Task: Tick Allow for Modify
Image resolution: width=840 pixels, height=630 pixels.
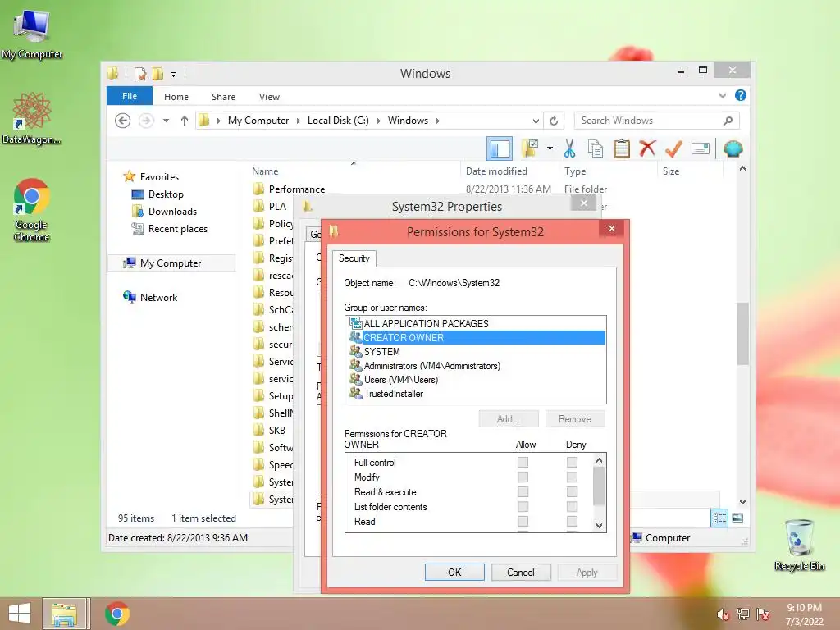Action: 523,477
